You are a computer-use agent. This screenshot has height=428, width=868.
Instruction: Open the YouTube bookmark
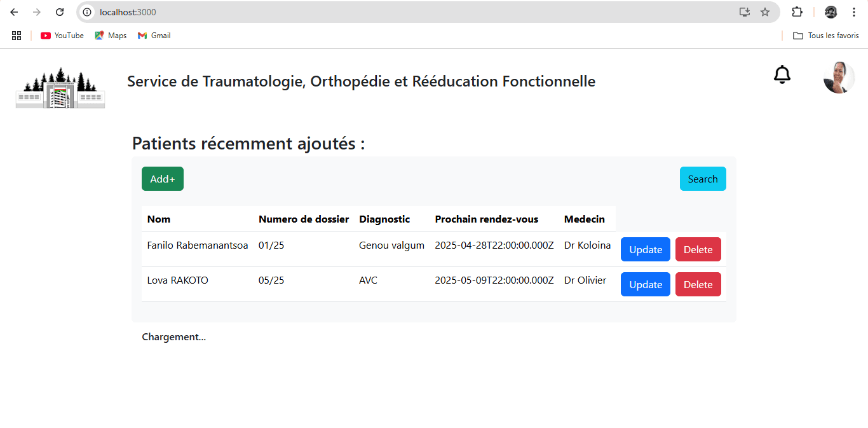tap(62, 36)
